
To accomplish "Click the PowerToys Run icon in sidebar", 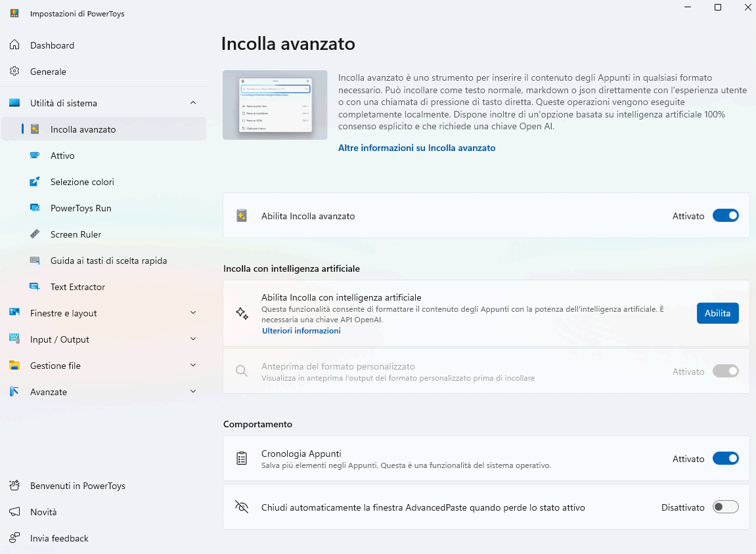I will point(35,208).
